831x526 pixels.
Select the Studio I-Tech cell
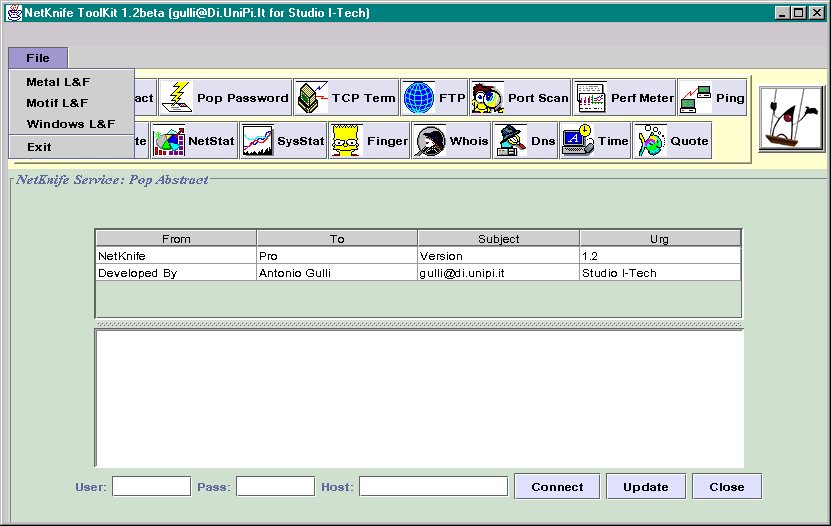[x=660, y=272]
